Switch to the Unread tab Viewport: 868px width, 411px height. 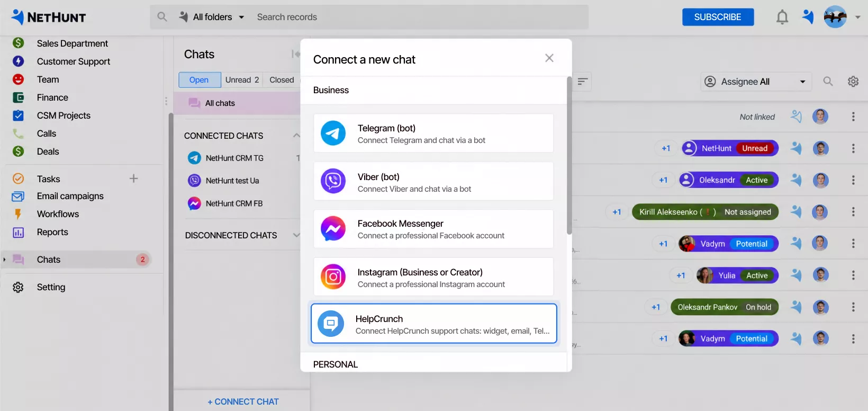pos(242,80)
